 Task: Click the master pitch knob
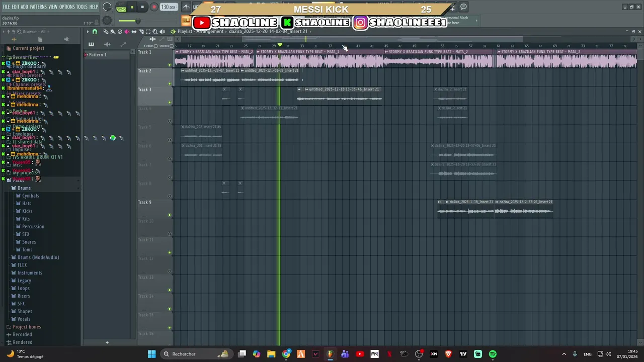click(x=107, y=20)
